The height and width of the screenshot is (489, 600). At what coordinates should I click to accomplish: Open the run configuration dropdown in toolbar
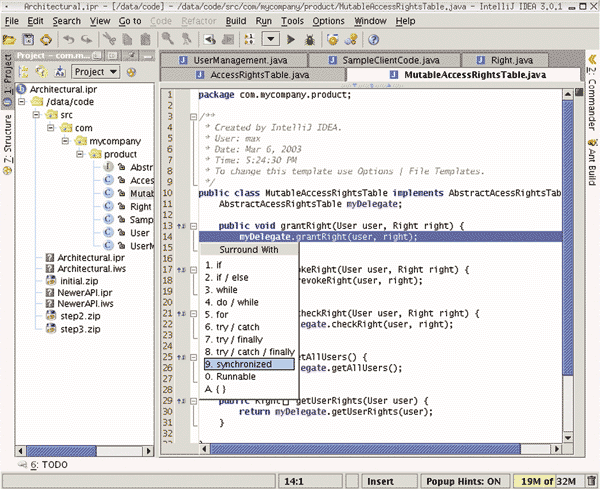[271, 39]
